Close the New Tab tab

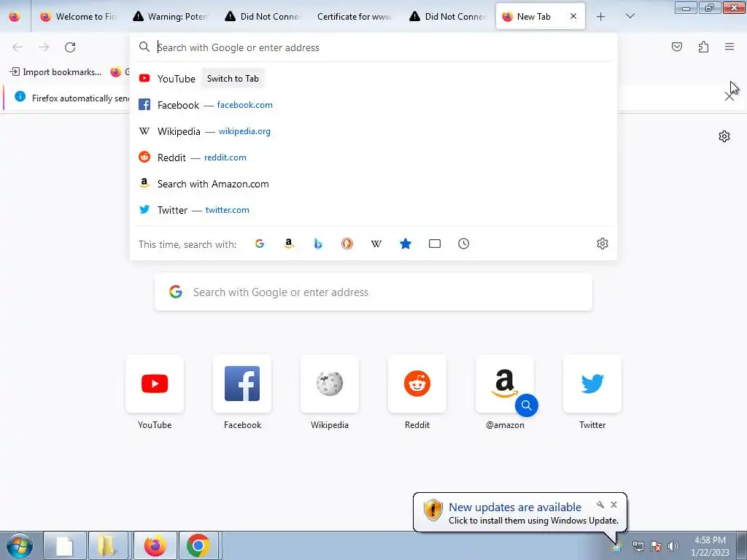click(573, 16)
